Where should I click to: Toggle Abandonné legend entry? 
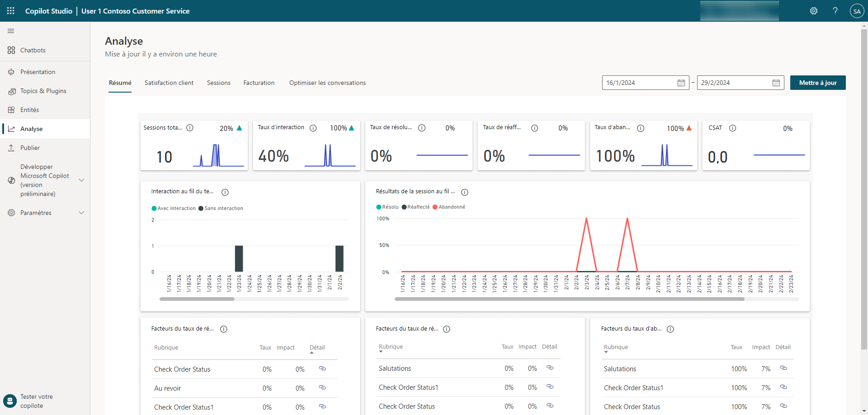449,207
